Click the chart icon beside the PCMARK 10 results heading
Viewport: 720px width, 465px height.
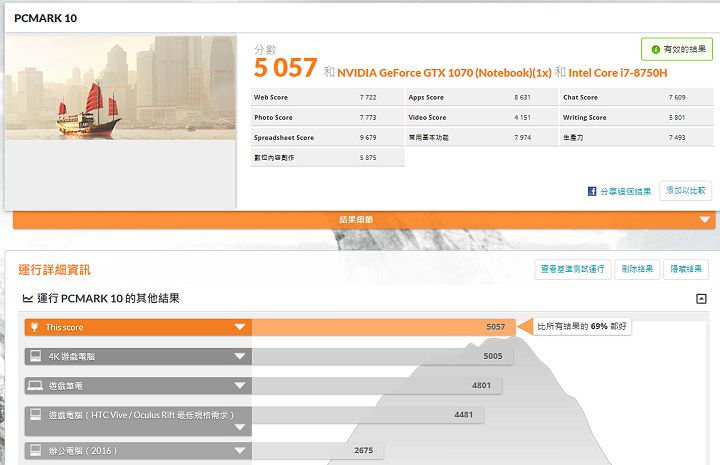click(27, 299)
